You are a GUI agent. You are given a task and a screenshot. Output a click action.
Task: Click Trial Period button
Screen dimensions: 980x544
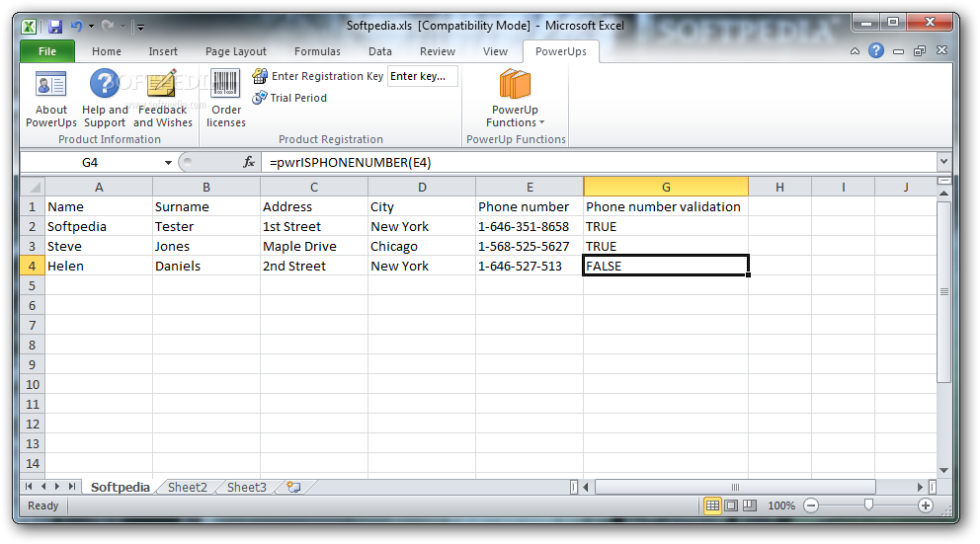point(289,98)
